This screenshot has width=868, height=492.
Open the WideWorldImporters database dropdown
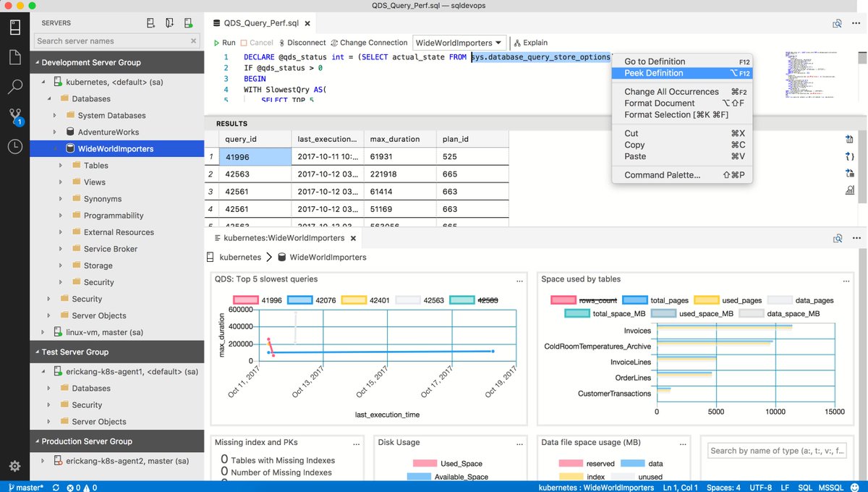pyautogui.click(x=459, y=43)
